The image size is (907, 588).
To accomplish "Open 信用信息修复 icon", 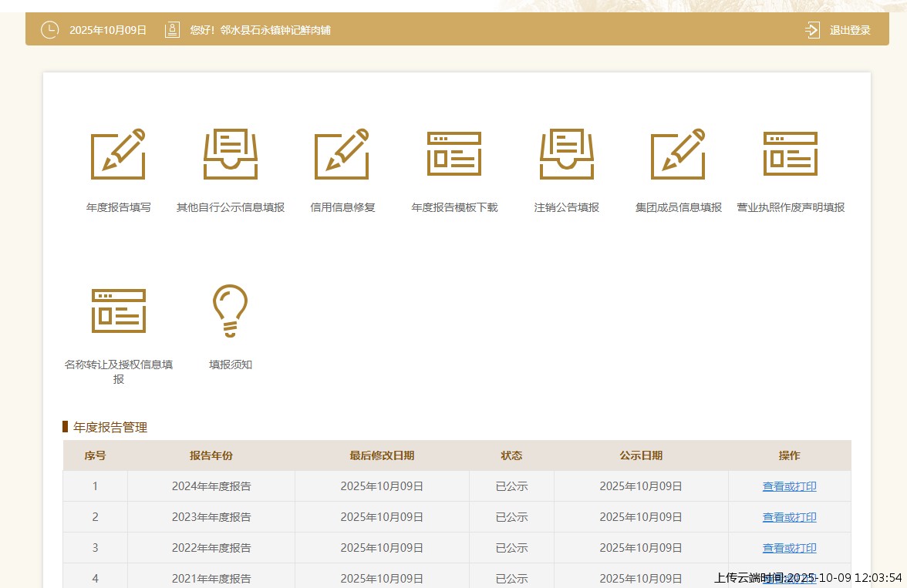I will [x=342, y=154].
